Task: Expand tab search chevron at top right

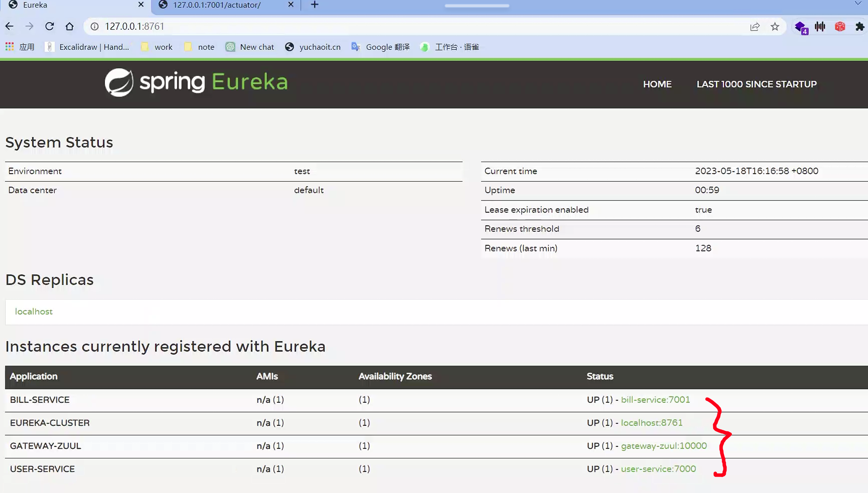Action: [858, 4]
